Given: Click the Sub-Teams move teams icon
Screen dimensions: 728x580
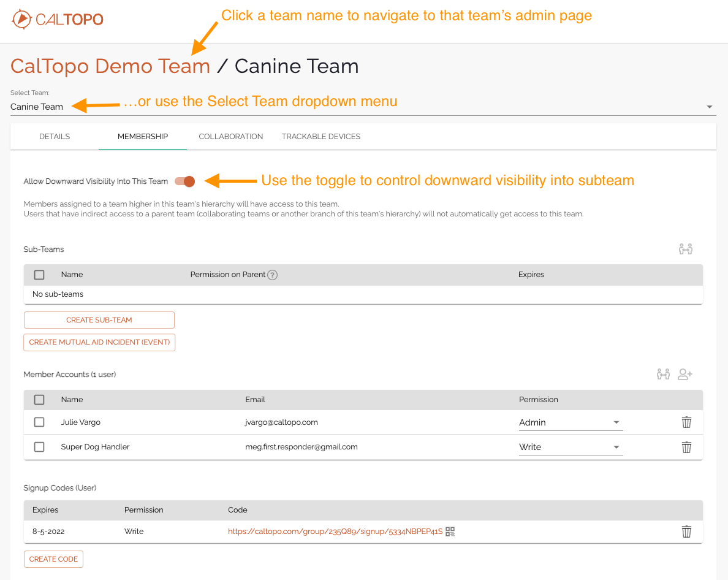Looking at the screenshot, I should (x=685, y=249).
